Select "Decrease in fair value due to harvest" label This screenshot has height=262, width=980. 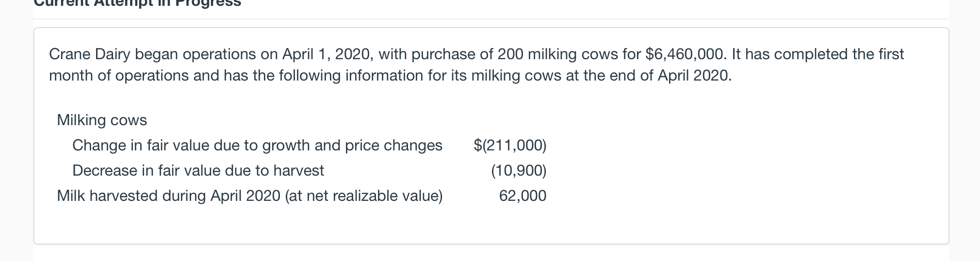click(198, 170)
